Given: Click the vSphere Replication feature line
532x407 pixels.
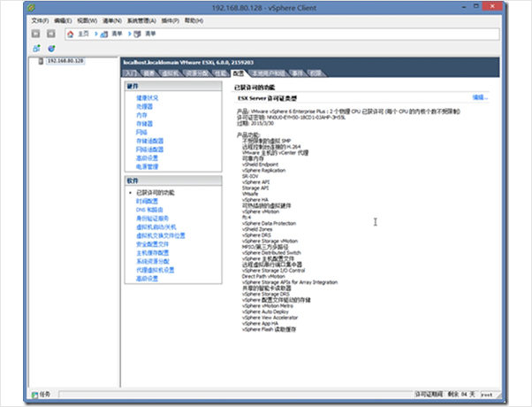Looking at the screenshot, I should pos(264,170).
